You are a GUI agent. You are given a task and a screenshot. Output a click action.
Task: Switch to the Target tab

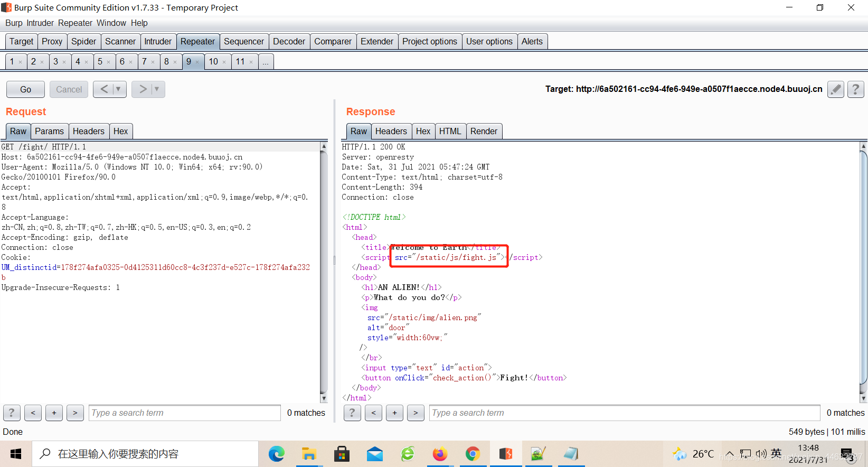point(21,41)
